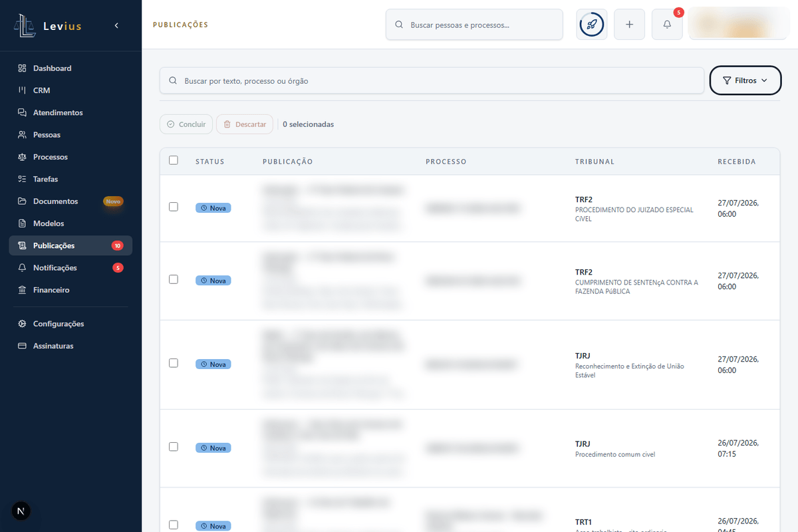This screenshot has height=532, width=798.
Task: Open the blurred user profile menu
Action: coord(739,25)
